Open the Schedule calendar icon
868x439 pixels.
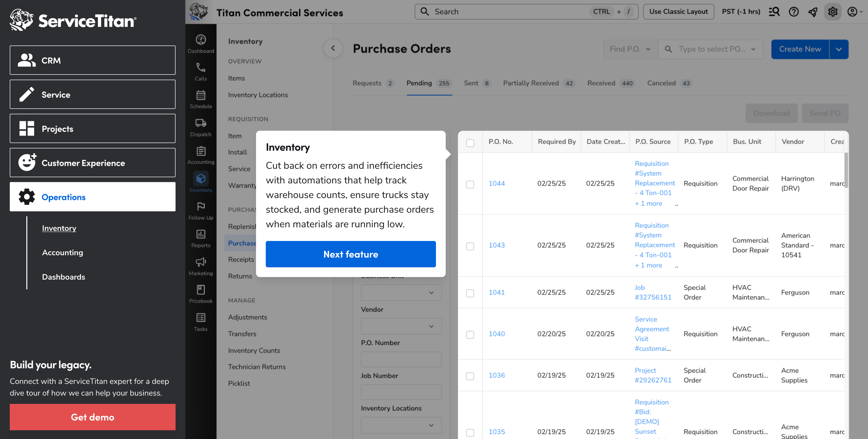pos(201,96)
